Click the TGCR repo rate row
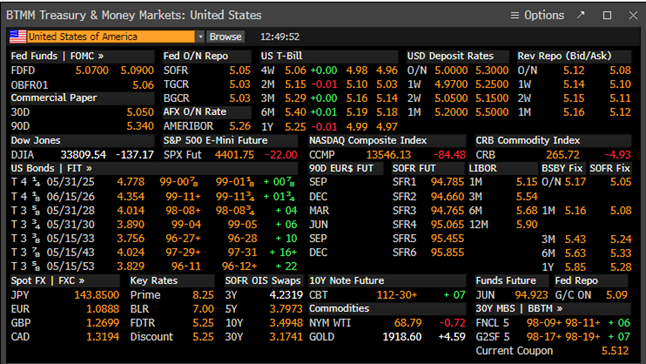Screen dimensions: 646x364 (x=207, y=84)
